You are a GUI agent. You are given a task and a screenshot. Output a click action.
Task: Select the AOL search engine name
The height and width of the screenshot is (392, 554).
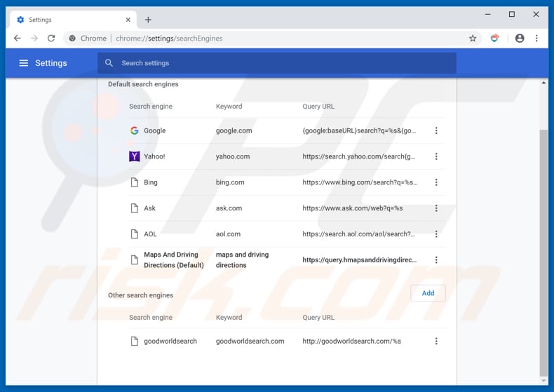[x=150, y=234]
